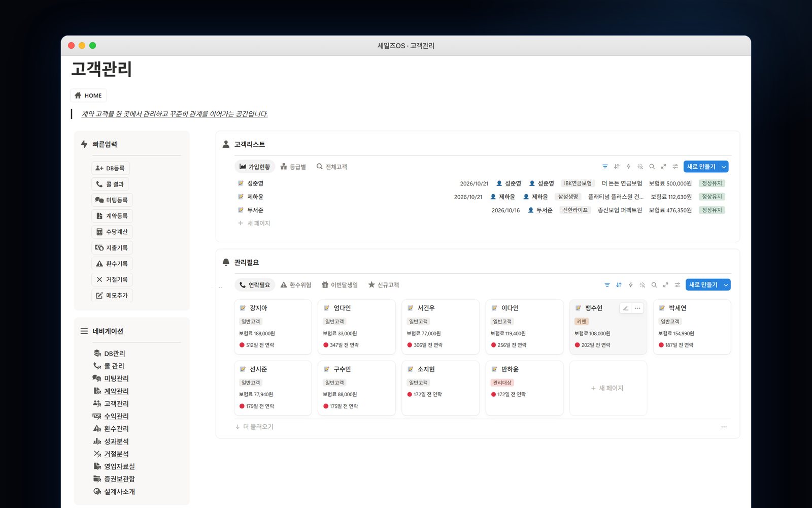Viewport: 812px width, 508px height.
Task: Click the ellipsis icon beside 더 불러오기
Action: point(724,427)
